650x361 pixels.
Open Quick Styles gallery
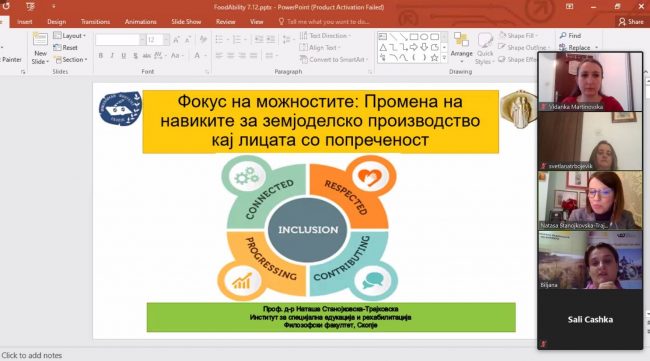485,48
